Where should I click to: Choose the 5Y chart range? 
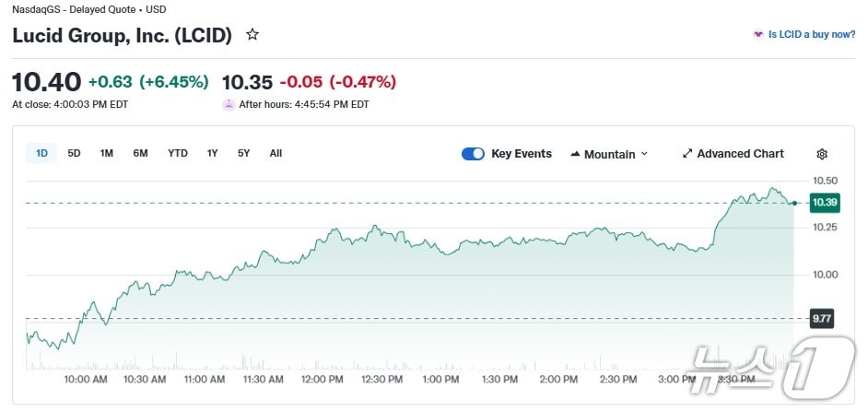tap(243, 153)
